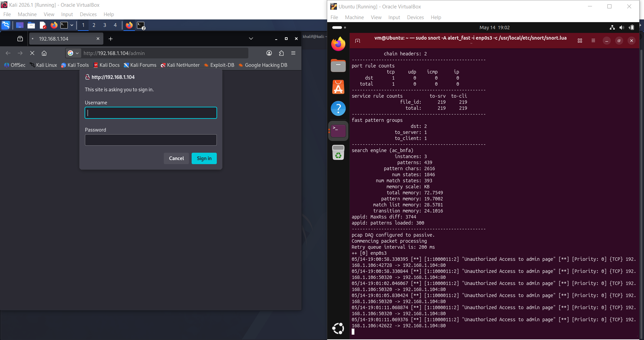This screenshot has width=644, height=340.
Task: Open Ubuntu volume icon in top bar
Action: click(622, 28)
